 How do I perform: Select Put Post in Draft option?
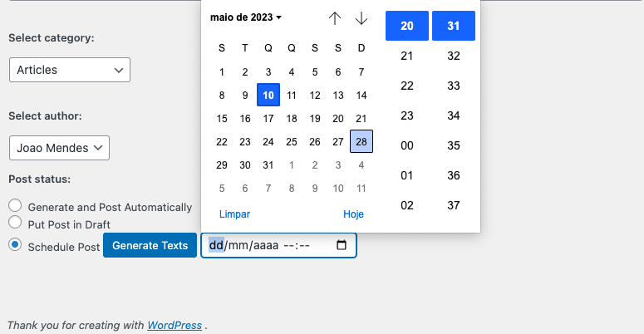15,223
